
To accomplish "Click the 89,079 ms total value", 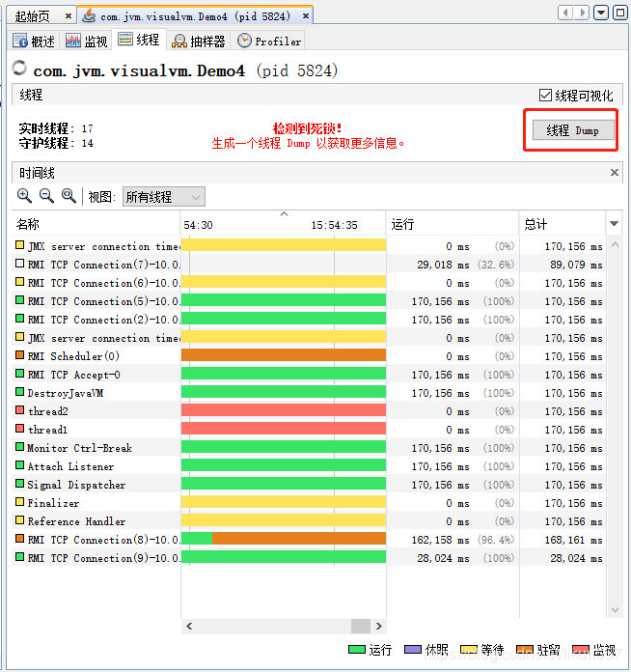I will click(576, 265).
